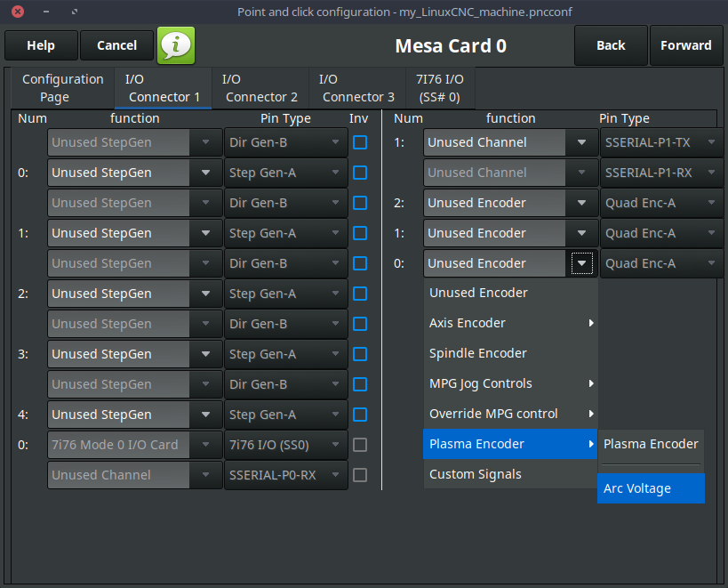Screen dimensions: 728x588
Task: Go to the next page with Forward
Action: 685,45
